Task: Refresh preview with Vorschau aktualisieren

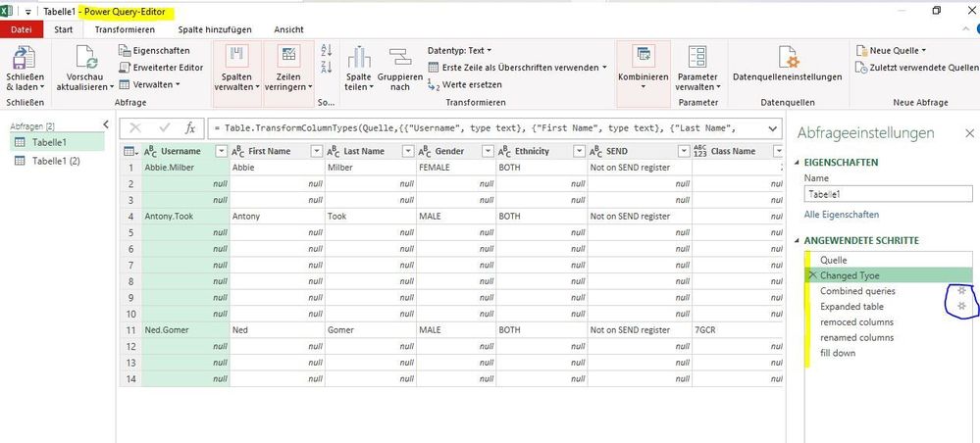Action: pyautogui.click(x=85, y=69)
